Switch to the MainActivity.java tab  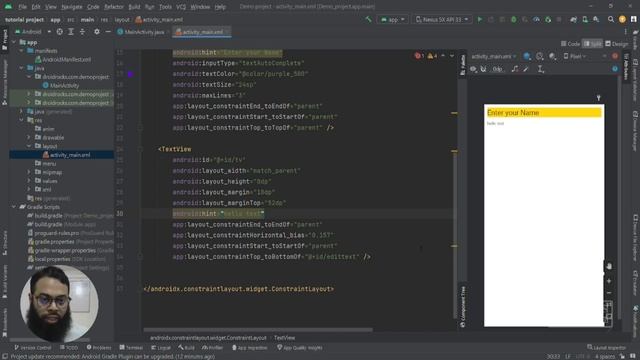click(141, 32)
